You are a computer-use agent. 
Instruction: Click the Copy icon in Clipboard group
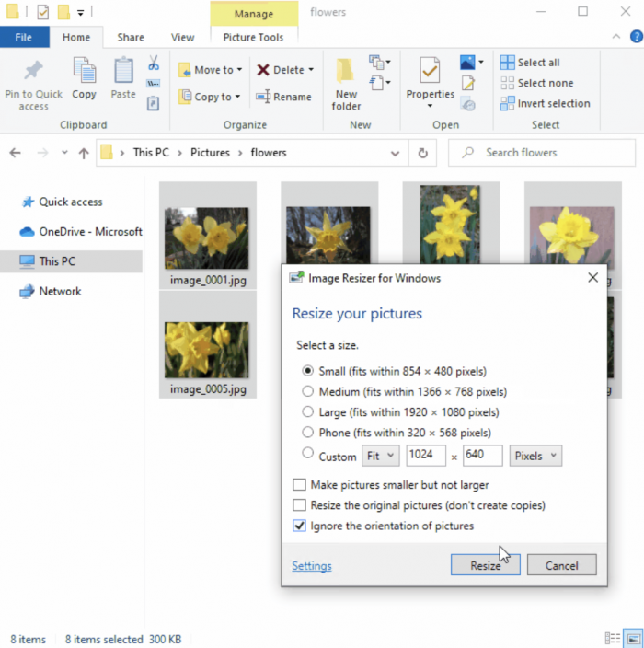[84, 72]
